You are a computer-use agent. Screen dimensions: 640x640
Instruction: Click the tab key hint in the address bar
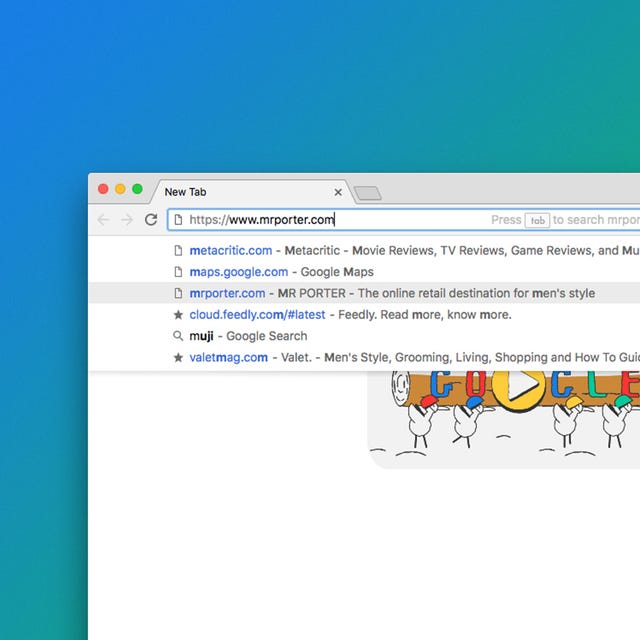coord(537,220)
